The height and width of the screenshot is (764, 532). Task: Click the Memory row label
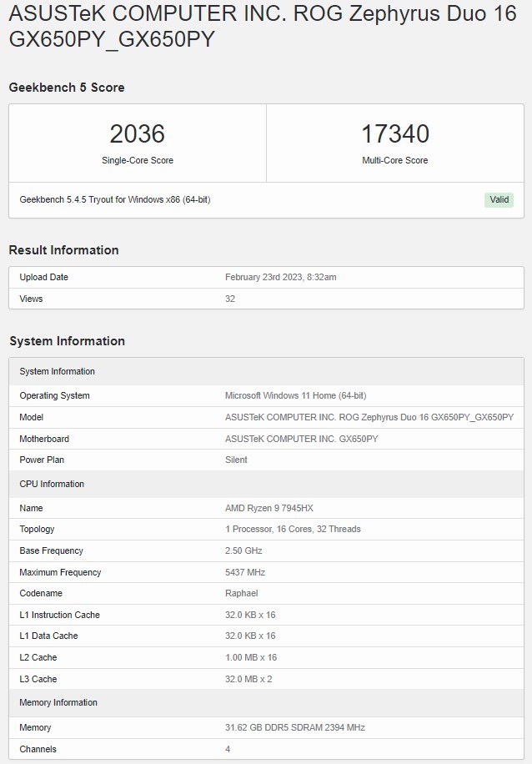pyautogui.click(x=35, y=727)
